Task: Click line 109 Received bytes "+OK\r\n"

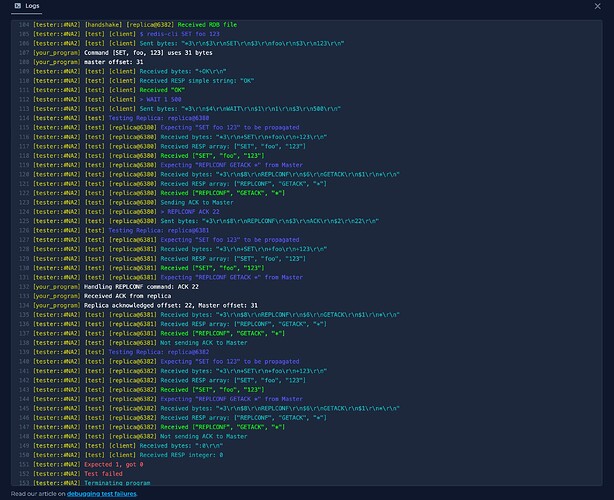Action: point(130,72)
